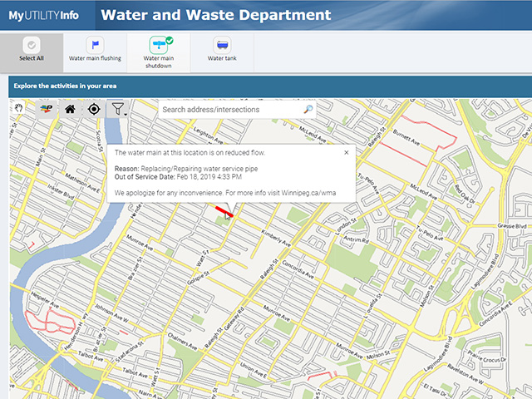Click the Out of Service Date text in popup
532x399 pixels.
point(178,177)
